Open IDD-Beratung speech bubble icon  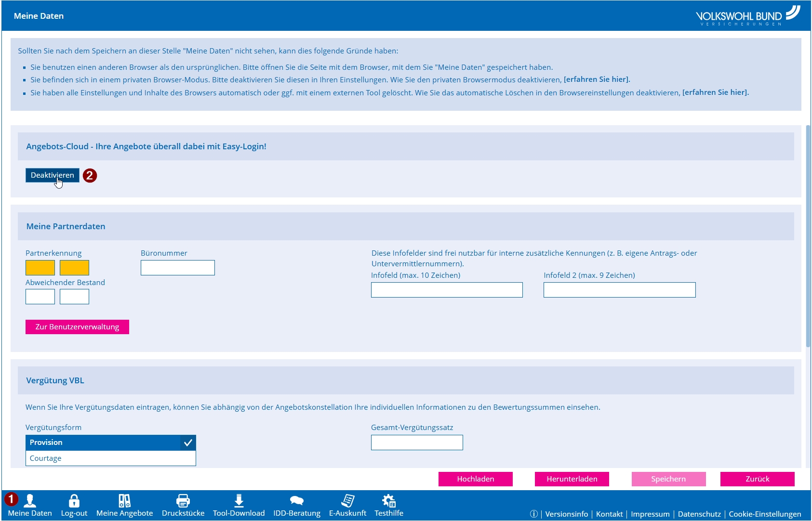[297, 501]
